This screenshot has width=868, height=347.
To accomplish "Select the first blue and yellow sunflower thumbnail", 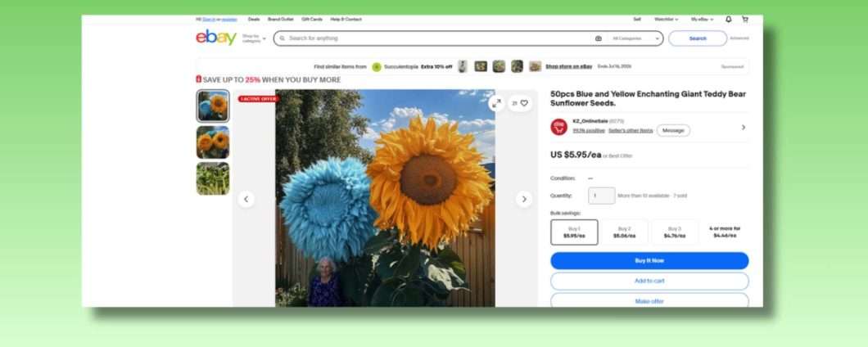I will 213,106.
